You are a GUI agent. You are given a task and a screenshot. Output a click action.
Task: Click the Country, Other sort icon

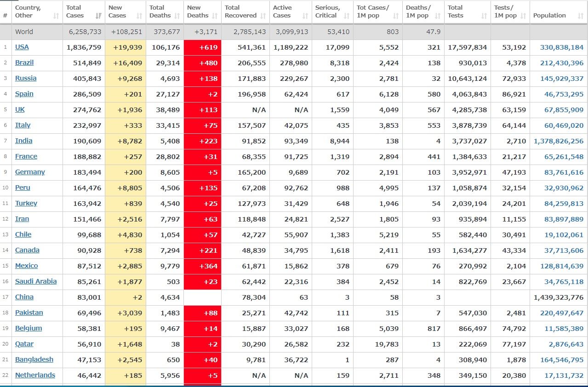(x=56, y=16)
